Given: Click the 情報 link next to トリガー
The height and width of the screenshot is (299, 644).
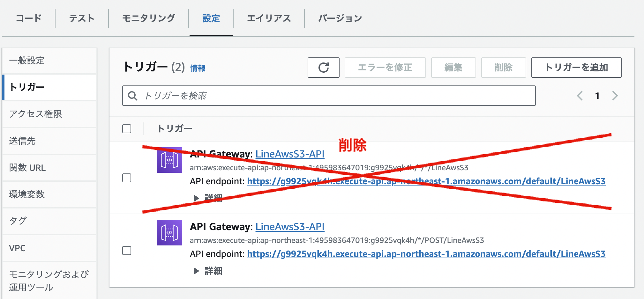Looking at the screenshot, I should point(197,68).
